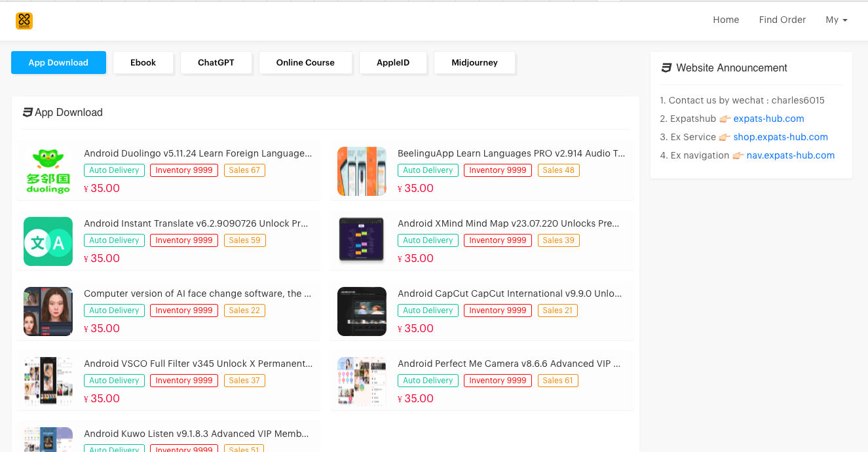Open the Duolingo green owl product icon
Screen dimensions: 868x452
tap(48, 171)
